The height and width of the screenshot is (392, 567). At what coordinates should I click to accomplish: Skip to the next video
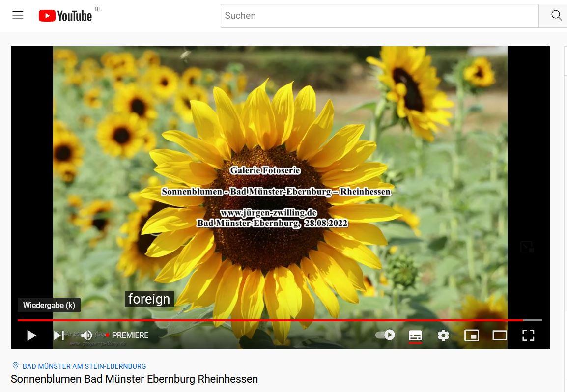(x=59, y=336)
